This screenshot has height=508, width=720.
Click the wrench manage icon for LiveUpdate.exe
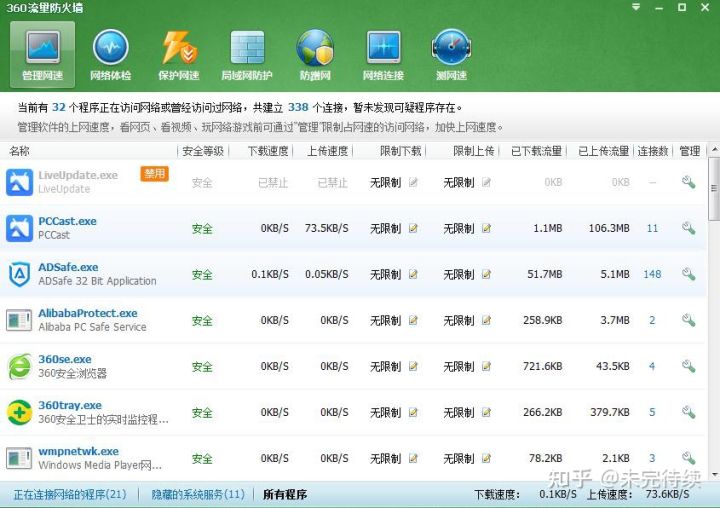point(688,182)
